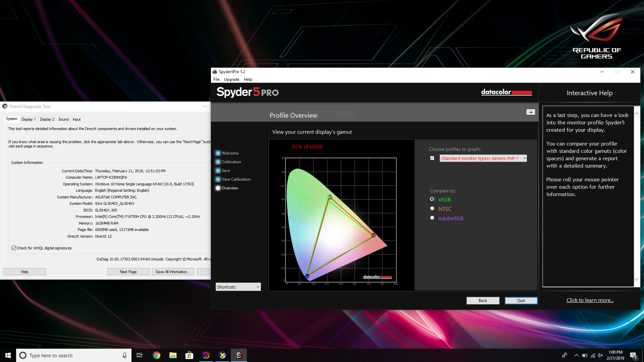Screen dimensions: 644x362
Task: Launch Google Chrome from the taskbar
Action: [156, 355]
